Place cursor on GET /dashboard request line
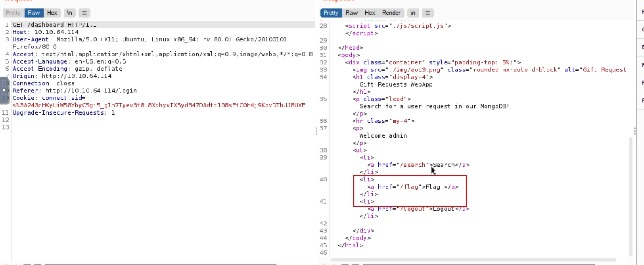The height and width of the screenshot is (265, 644). click(x=54, y=25)
